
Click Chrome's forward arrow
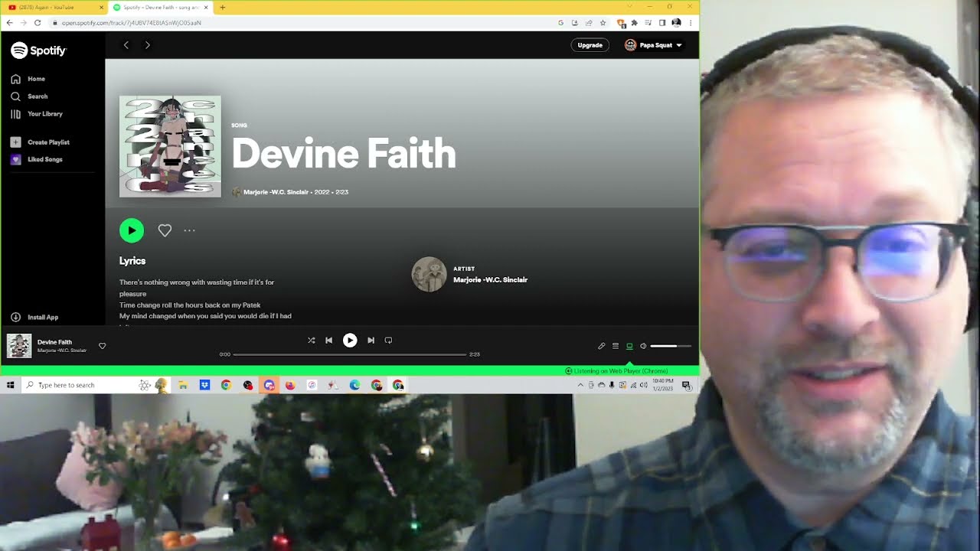coord(24,23)
